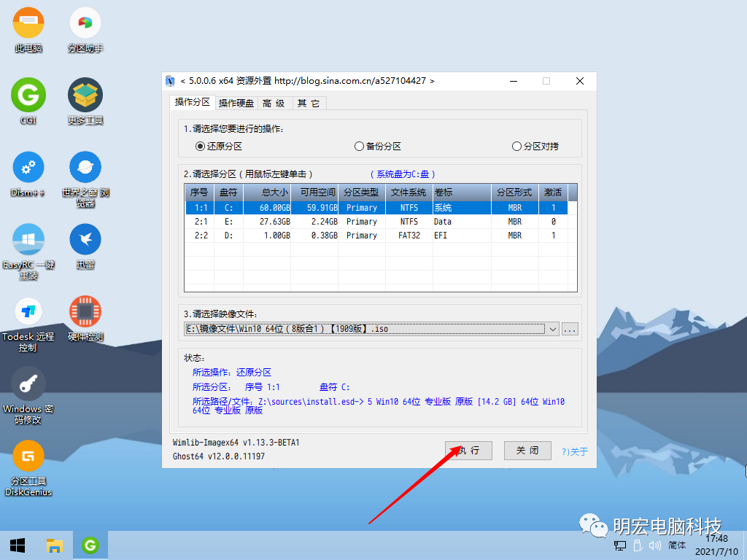Click the 分区形式 column header

(515, 192)
